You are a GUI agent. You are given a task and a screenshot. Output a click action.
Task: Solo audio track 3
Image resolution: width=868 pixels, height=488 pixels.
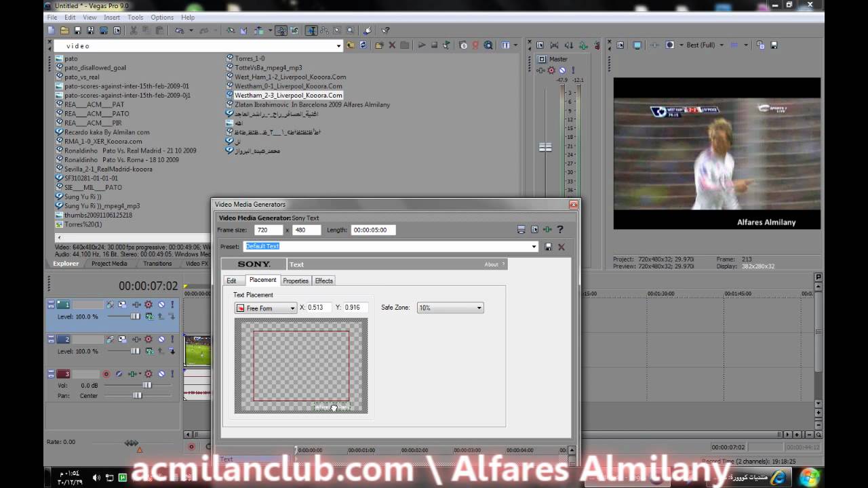coord(172,373)
